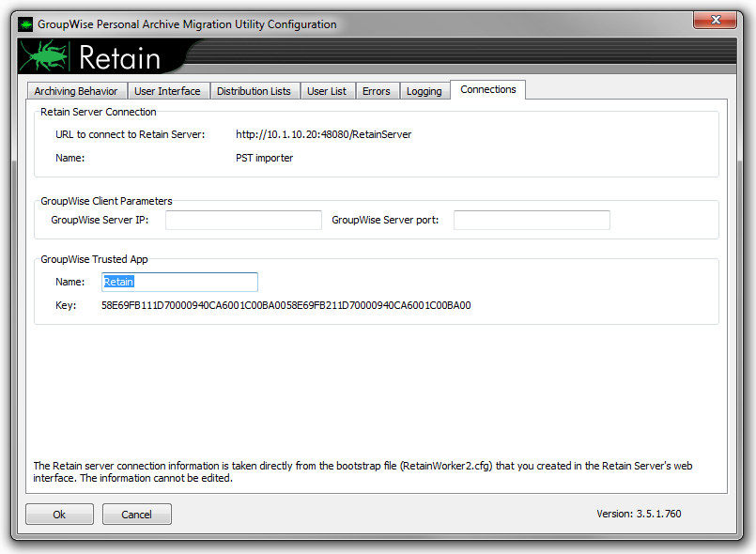
Task: Click the title bar application icon
Action: (25, 24)
